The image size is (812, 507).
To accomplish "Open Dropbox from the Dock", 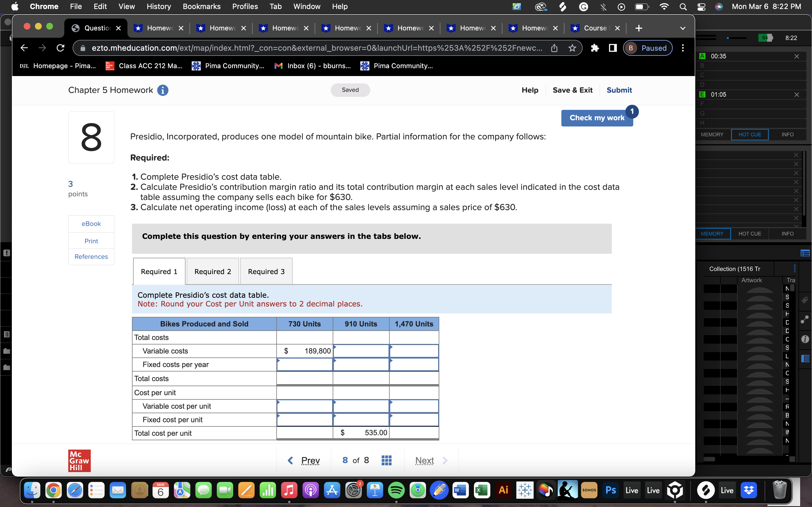I will tap(749, 490).
